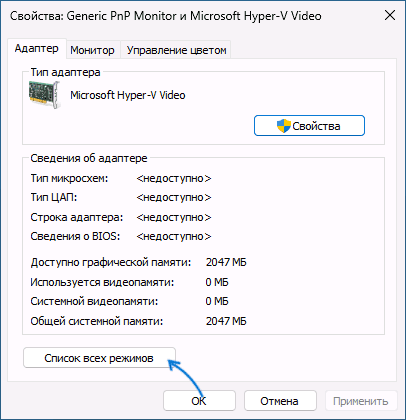Click the Сведения о BIOS label
Image resolution: width=406 pixels, height=420 pixels.
[x=75, y=236]
